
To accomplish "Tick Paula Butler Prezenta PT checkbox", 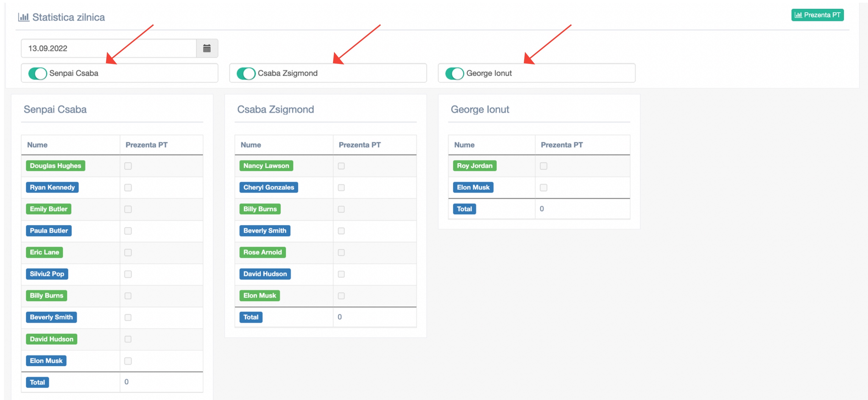I will 128,231.
